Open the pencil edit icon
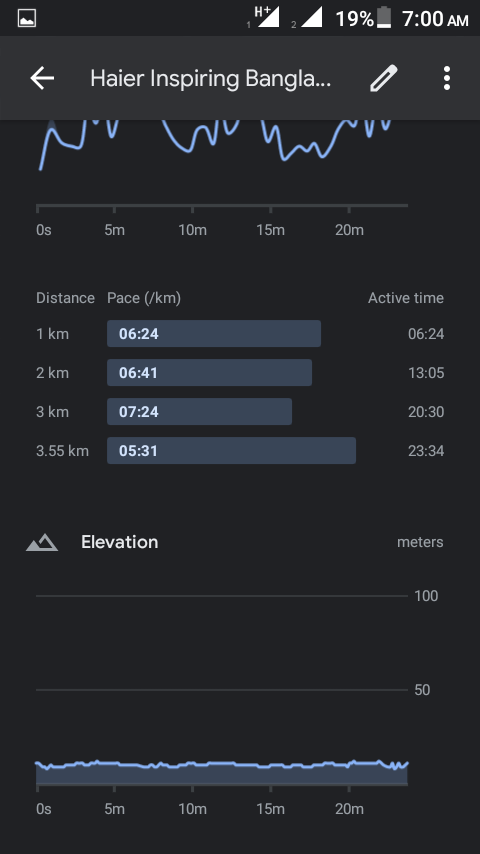Image resolution: width=480 pixels, height=854 pixels. click(384, 78)
